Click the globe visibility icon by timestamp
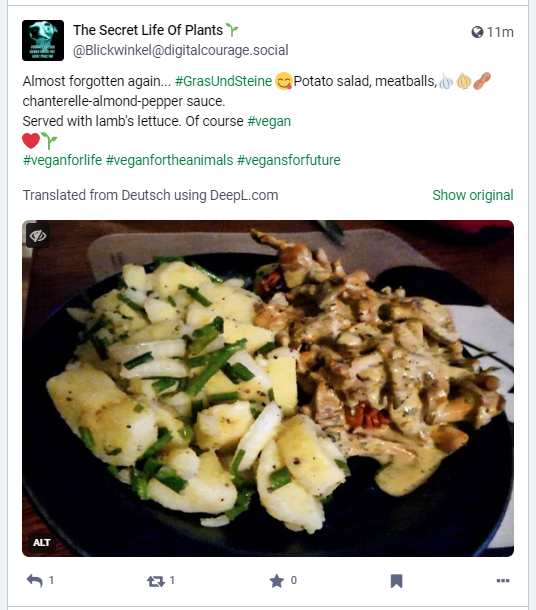Image resolution: width=536 pixels, height=610 pixels. pos(477,32)
